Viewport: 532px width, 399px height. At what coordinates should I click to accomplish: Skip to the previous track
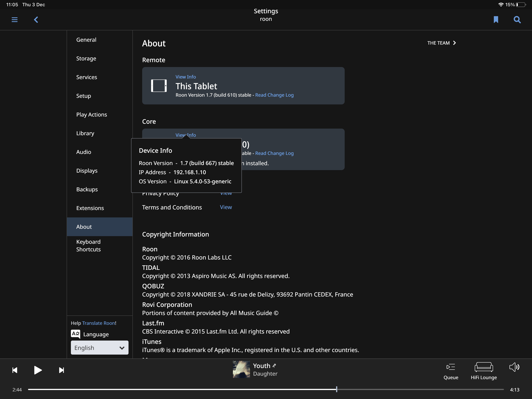[15, 370]
